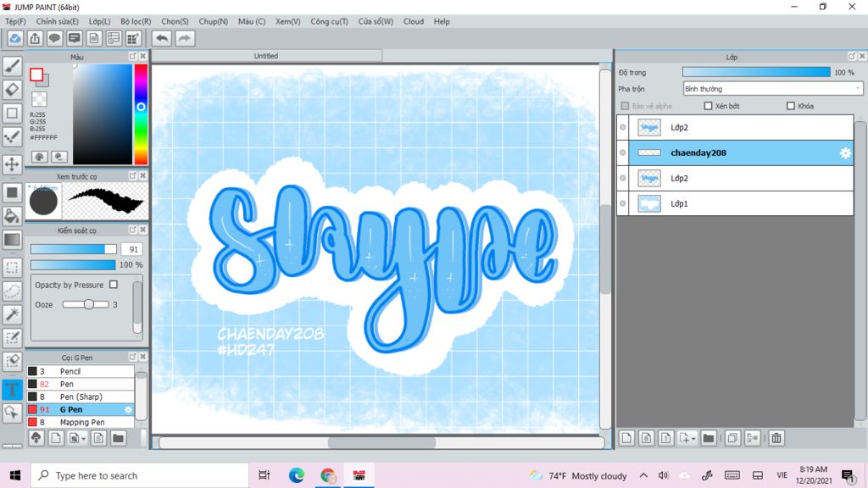Select the Mapping Pen brush
Viewport: 868px width, 488px height.
(x=81, y=422)
